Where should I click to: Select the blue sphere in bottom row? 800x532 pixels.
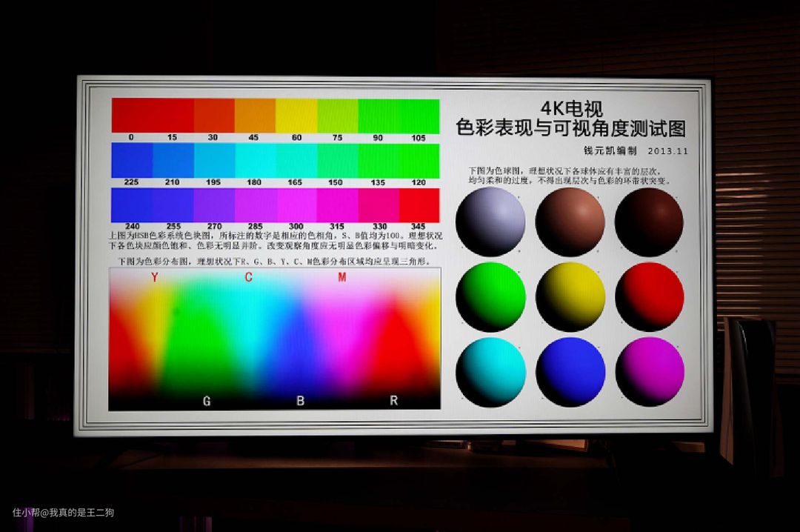coord(570,371)
